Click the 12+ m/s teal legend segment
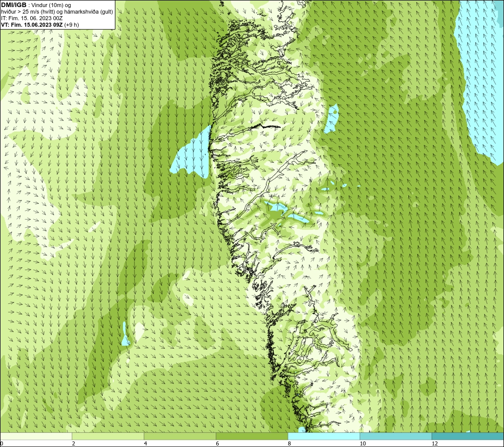Viewport: 504px width, 447px height. [x=468, y=436]
